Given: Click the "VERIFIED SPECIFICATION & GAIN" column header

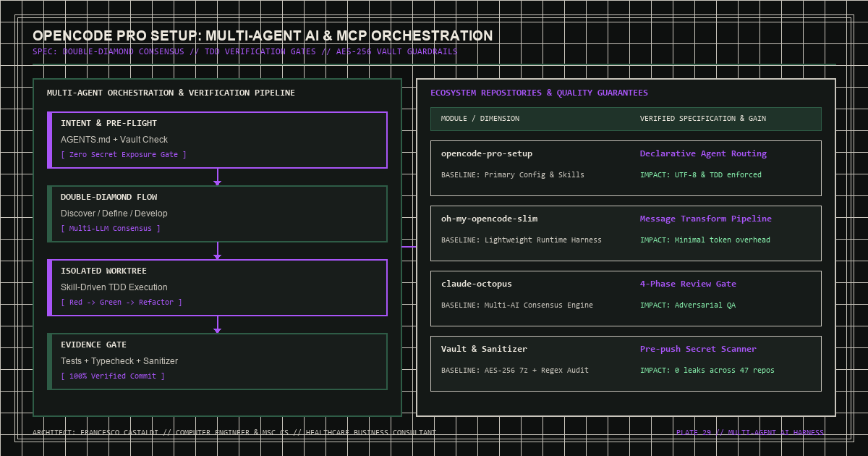Looking at the screenshot, I should 703,119.
